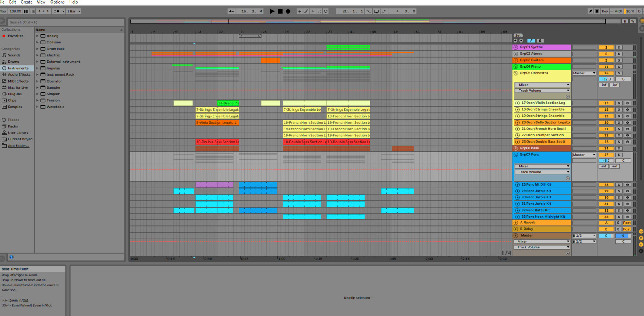This screenshot has width=644, height=316.
Task: Open Grp05 Orchestra Mixer device chooser
Action: pyautogui.click(x=542, y=85)
